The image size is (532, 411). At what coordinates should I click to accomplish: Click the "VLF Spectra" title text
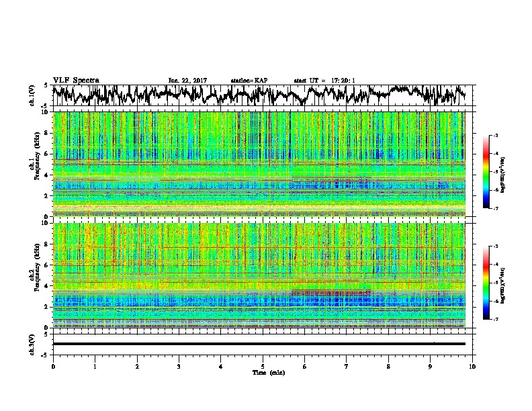76,80
